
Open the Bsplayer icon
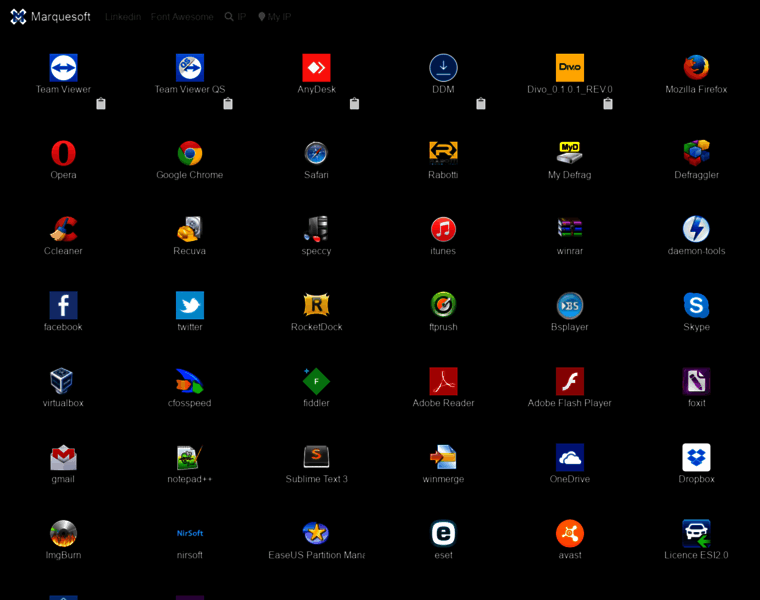[570, 305]
